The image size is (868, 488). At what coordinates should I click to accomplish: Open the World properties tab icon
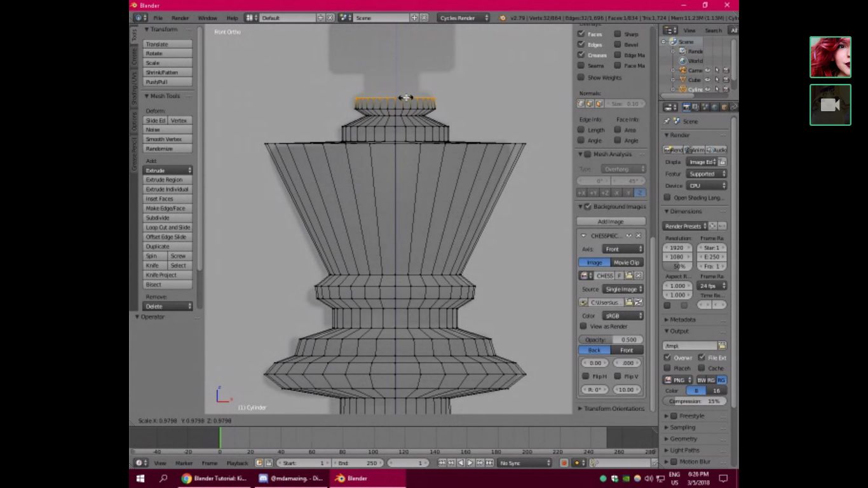point(715,107)
